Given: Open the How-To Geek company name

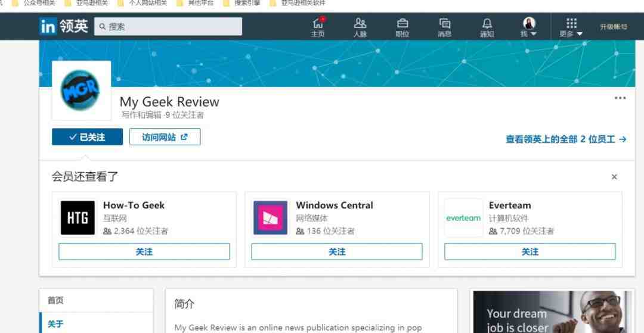Looking at the screenshot, I should [x=134, y=206].
